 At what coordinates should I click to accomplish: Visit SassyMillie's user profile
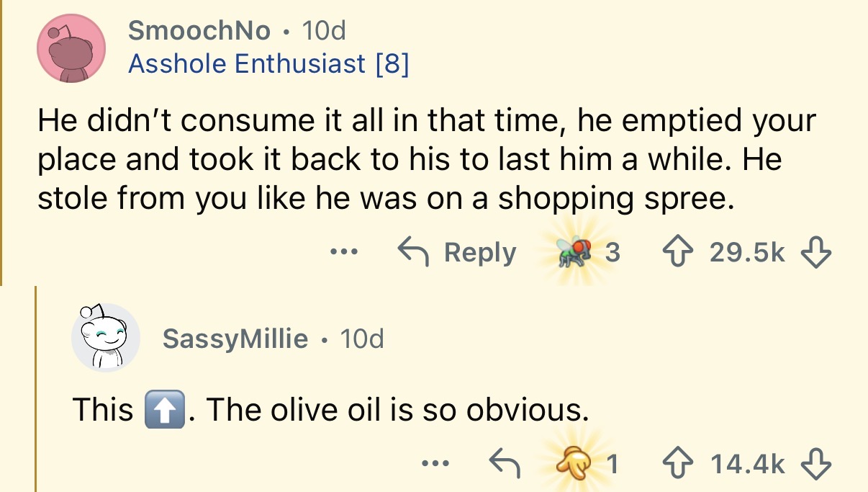(x=235, y=338)
